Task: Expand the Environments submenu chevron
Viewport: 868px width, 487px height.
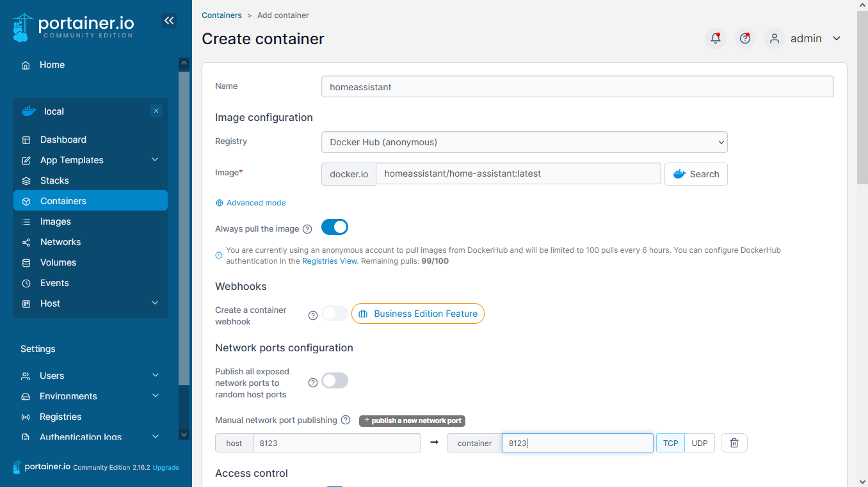Action: (156, 396)
